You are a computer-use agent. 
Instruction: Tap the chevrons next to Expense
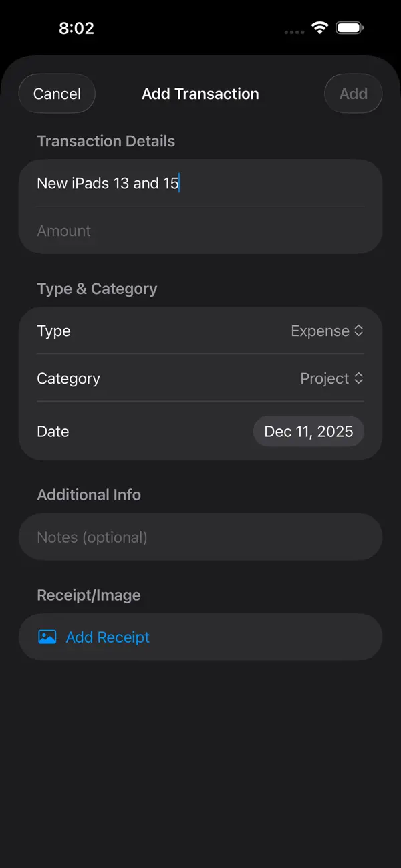[x=359, y=331]
